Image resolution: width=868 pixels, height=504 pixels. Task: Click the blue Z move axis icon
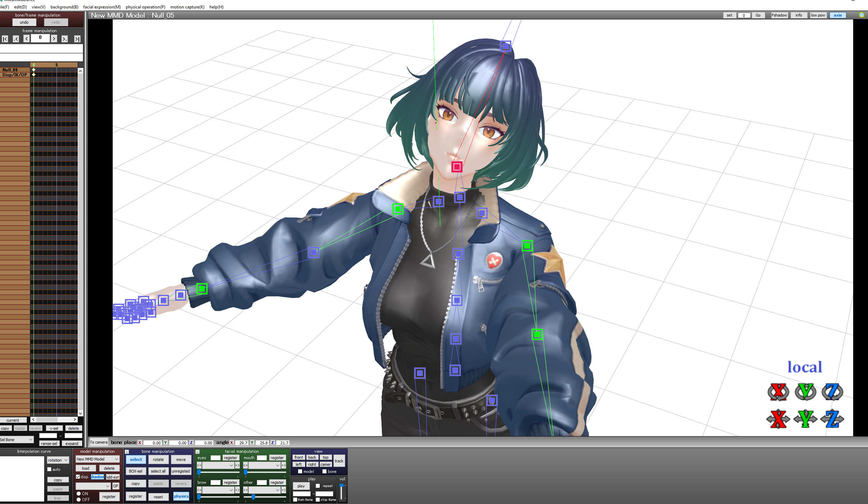pos(832,419)
